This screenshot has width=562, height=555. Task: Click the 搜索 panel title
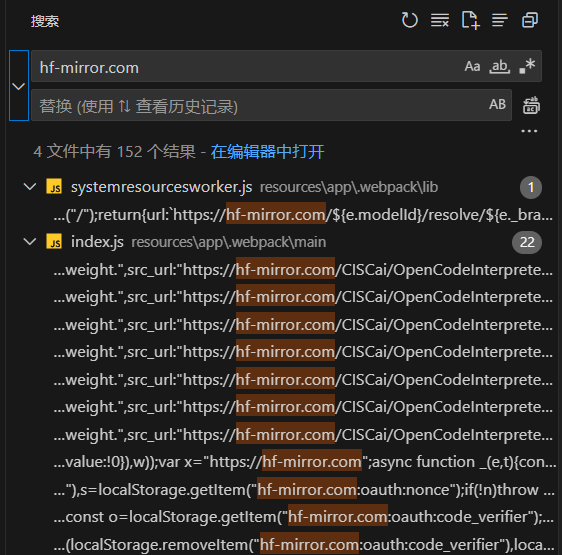coord(45,21)
